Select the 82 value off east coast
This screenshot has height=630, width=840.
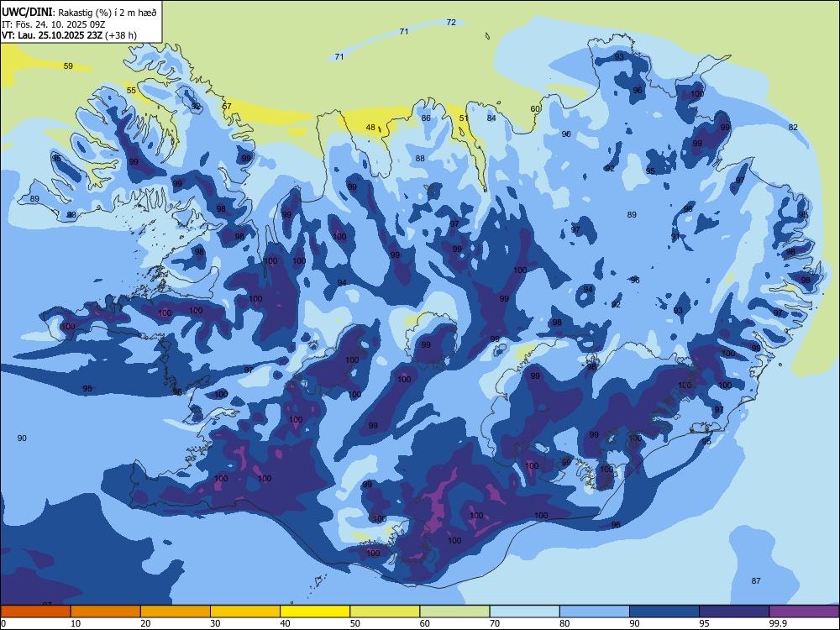click(793, 128)
